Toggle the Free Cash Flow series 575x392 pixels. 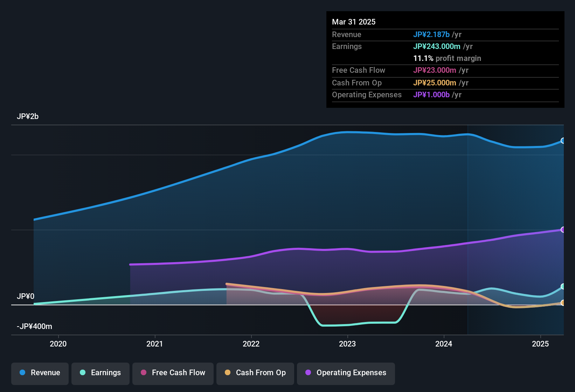[173, 373]
